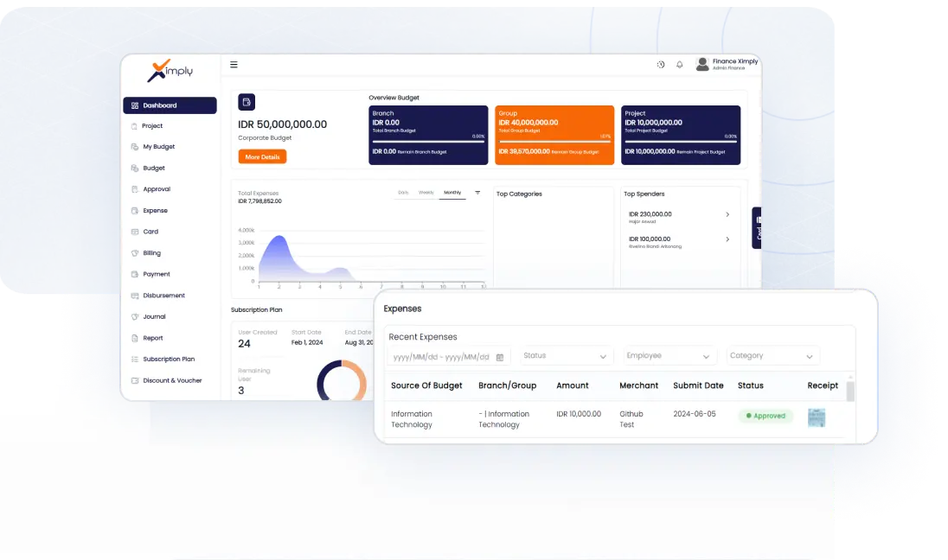Image resolution: width=948 pixels, height=560 pixels.
Task: Go to Disbursement in the sidebar
Action: (163, 296)
